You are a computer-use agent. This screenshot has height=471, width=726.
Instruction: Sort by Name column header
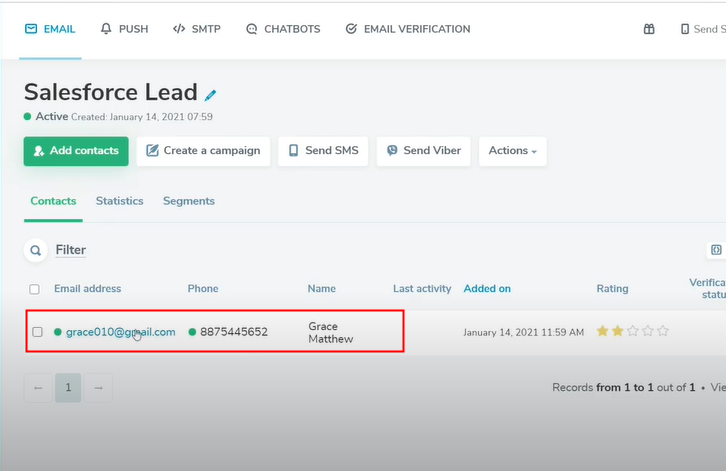(322, 289)
